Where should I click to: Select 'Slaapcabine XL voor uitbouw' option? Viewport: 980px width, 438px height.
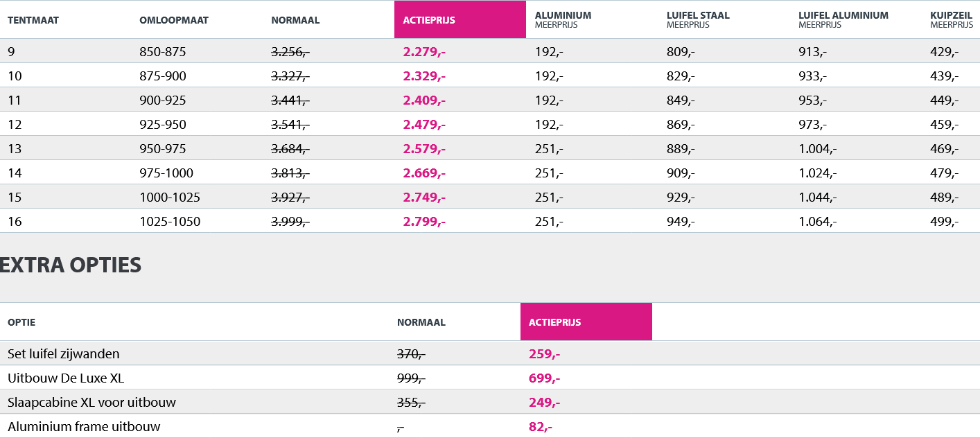tap(91, 403)
